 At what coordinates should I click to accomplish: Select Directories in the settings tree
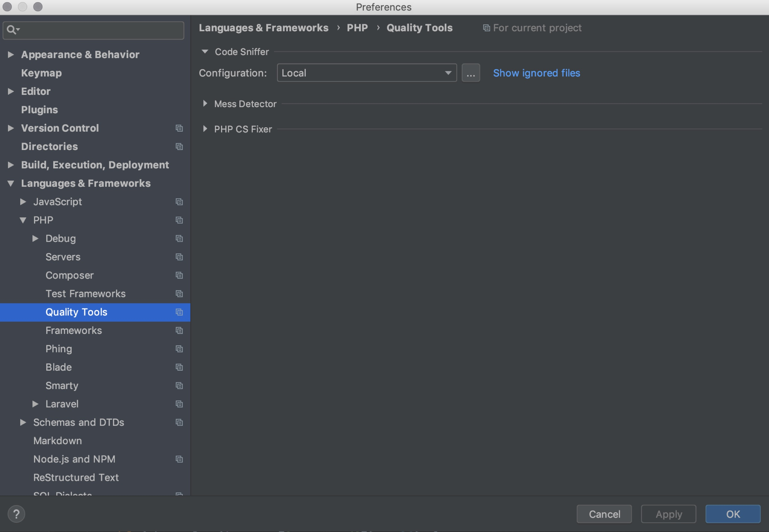pyautogui.click(x=49, y=146)
